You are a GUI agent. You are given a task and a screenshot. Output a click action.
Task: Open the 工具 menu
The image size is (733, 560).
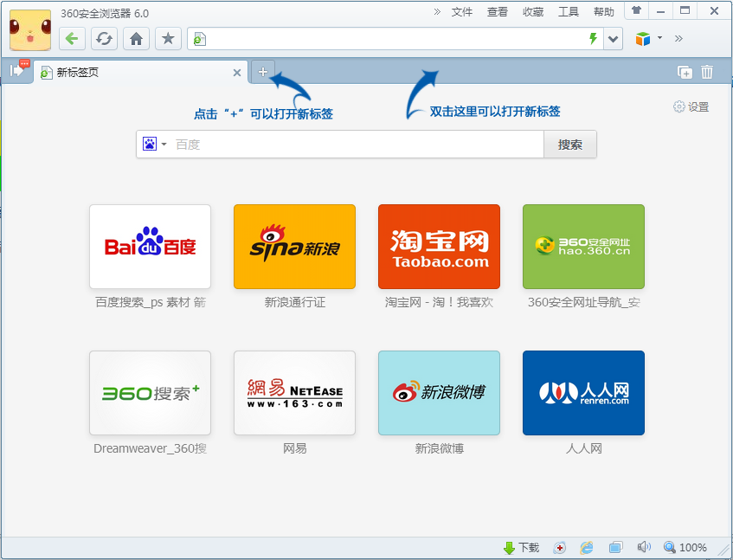coord(569,12)
